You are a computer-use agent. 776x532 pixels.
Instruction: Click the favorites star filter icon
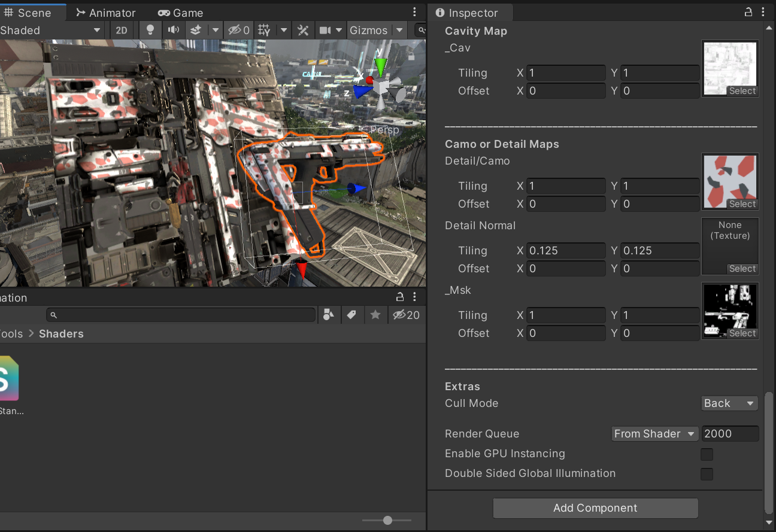point(375,315)
